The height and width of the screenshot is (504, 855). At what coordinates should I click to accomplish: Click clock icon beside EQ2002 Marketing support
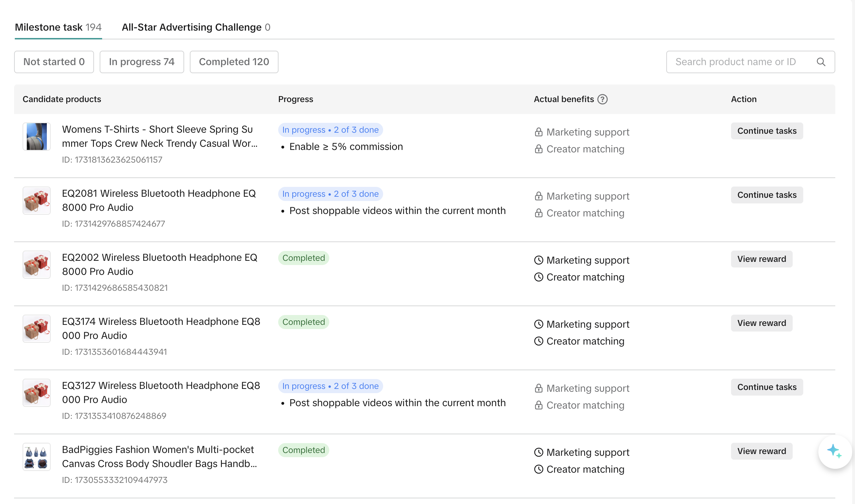[x=538, y=260]
